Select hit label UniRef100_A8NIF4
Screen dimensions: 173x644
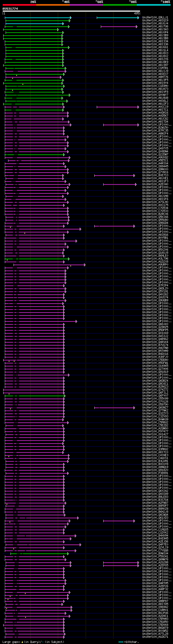pyautogui.click(x=155, y=133)
